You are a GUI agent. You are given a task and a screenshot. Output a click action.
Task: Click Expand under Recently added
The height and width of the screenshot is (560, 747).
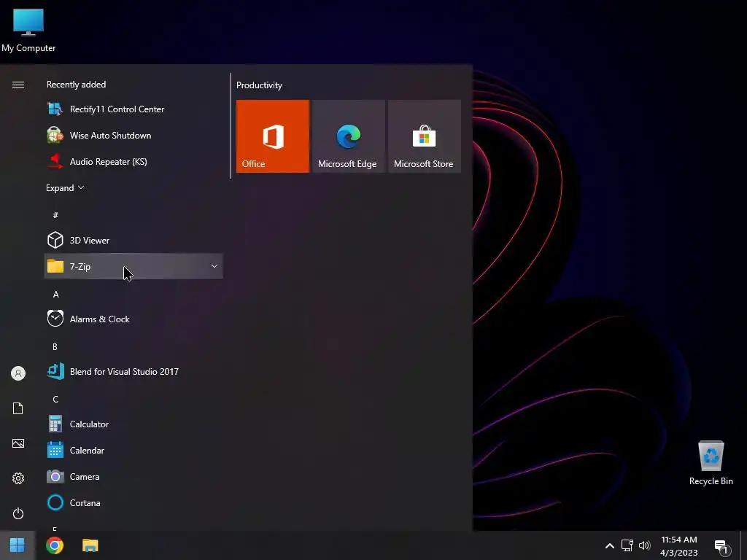click(x=65, y=187)
